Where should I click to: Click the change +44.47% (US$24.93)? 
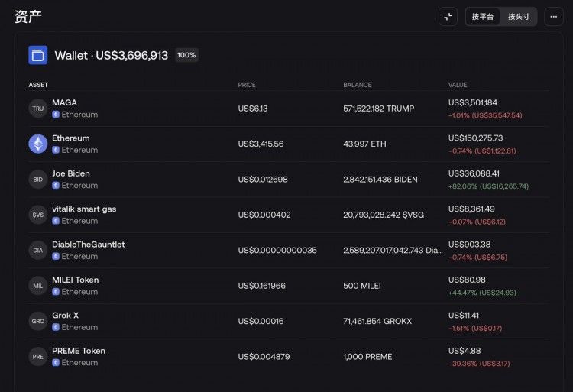click(482, 293)
